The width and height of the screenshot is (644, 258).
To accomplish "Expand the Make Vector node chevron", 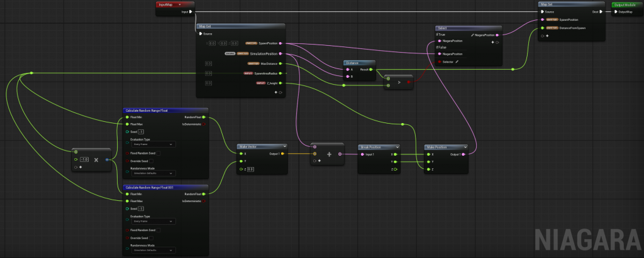I will point(284,146).
